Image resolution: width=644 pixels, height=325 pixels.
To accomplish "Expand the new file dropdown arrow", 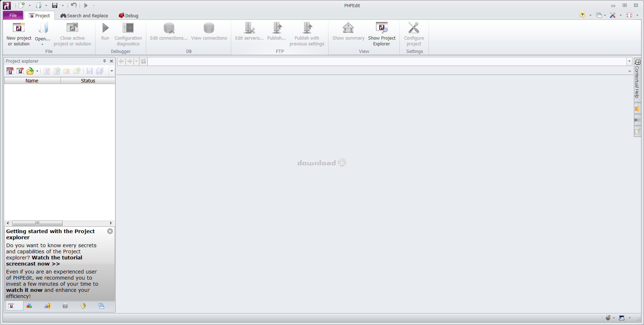I will click(30, 5).
